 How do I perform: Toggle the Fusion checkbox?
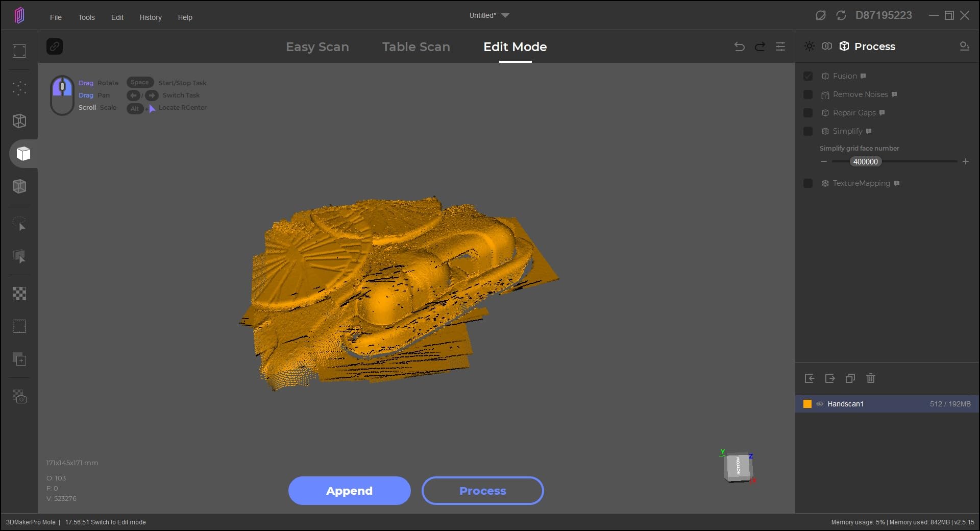pos(808,76)
